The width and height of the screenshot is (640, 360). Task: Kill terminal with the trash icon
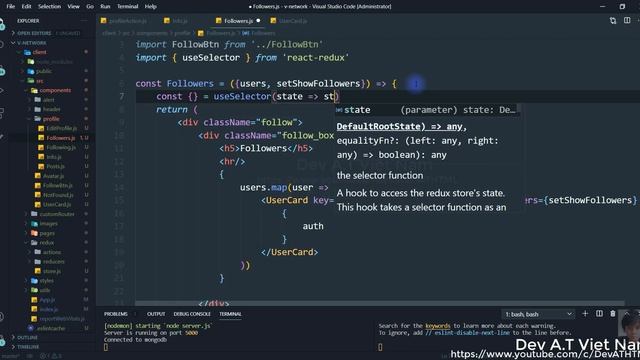(613, 313)
